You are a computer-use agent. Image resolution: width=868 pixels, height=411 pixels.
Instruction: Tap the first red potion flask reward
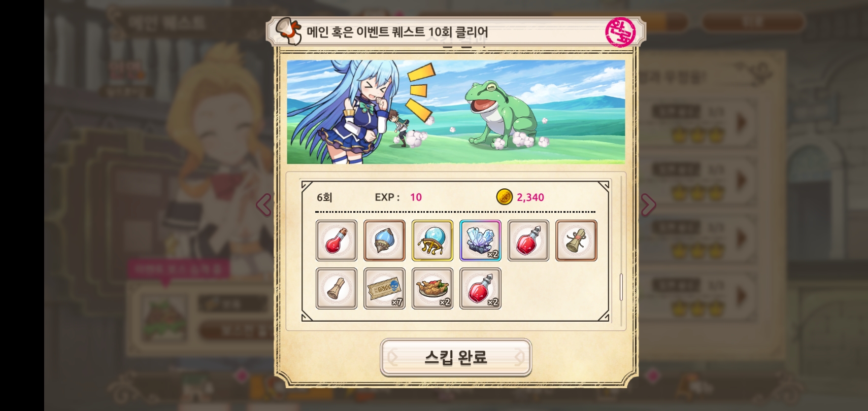[336, 241]
